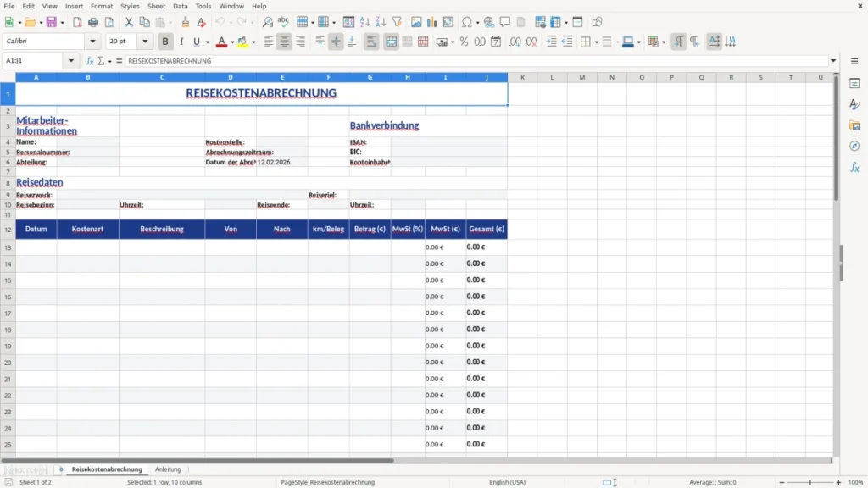Image resolution: width=868 pixels, height=488 pixels.
Task: Open the File menu
Action: 9,6
